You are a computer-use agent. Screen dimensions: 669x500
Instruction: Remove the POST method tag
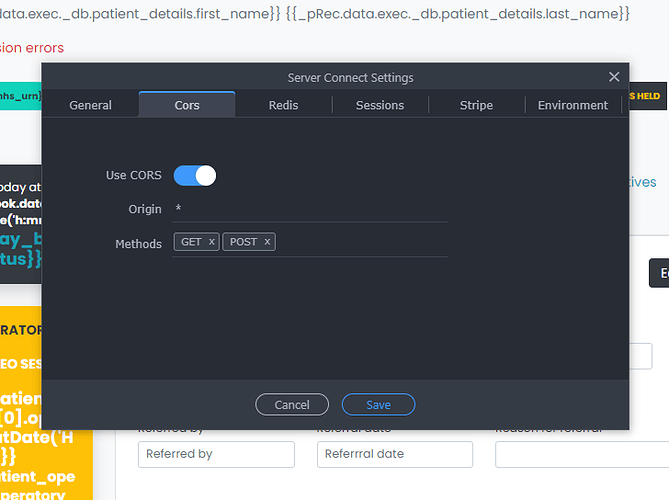pos(267,242)
